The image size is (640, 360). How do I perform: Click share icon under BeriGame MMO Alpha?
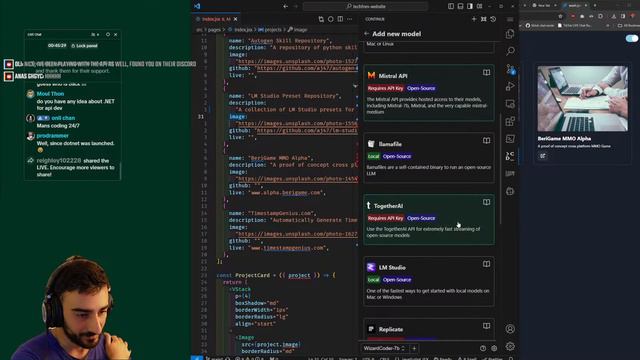(542, 156)
